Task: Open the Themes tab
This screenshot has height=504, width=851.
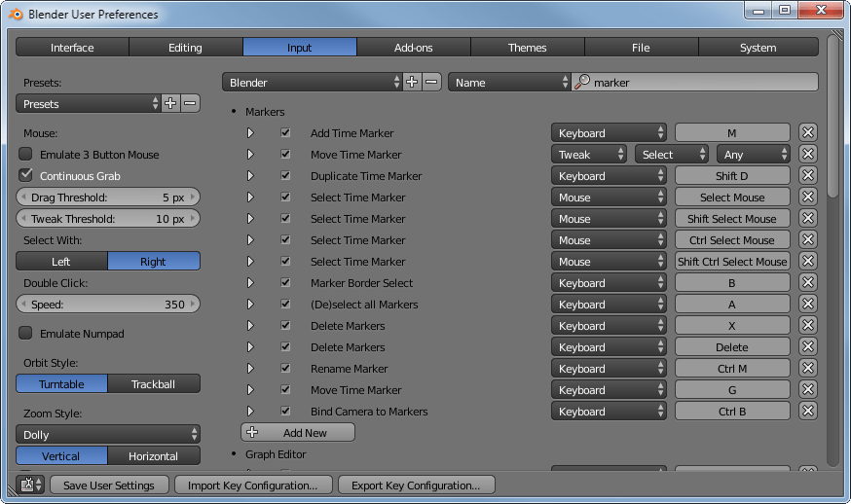Action: click(528, 48)
